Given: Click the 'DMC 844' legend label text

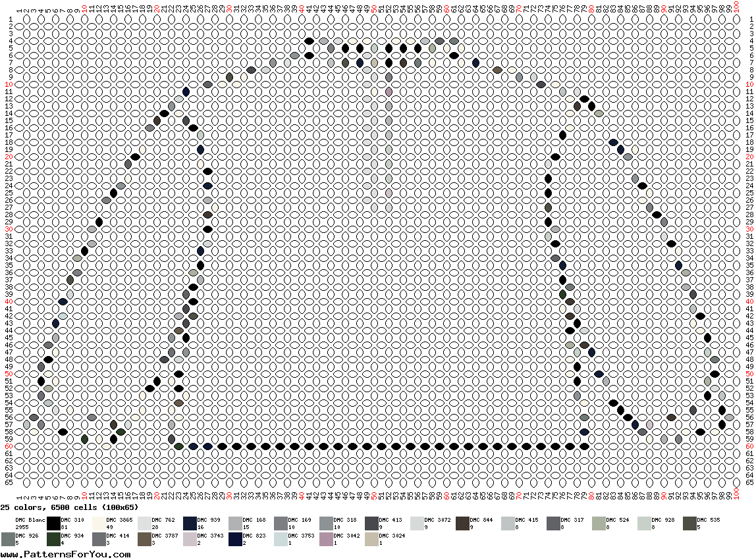Looking at the screenshot, I should (481, 520).
